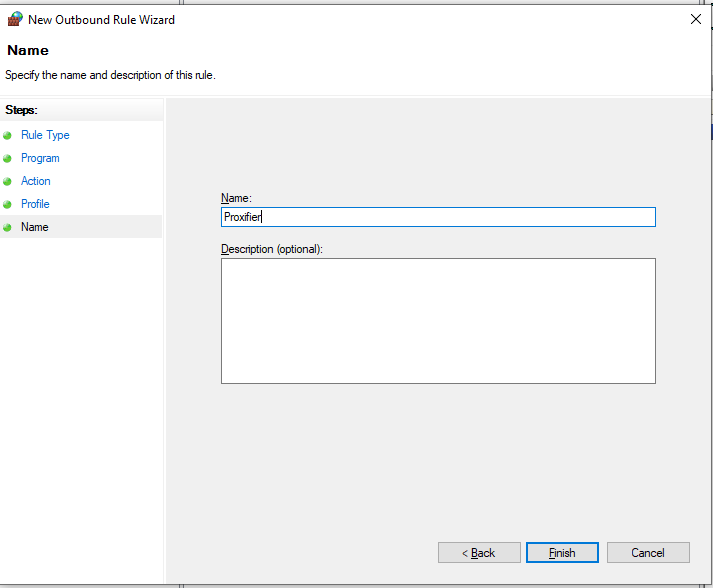Click the "Steps:" sidebar header

point(21,110)
